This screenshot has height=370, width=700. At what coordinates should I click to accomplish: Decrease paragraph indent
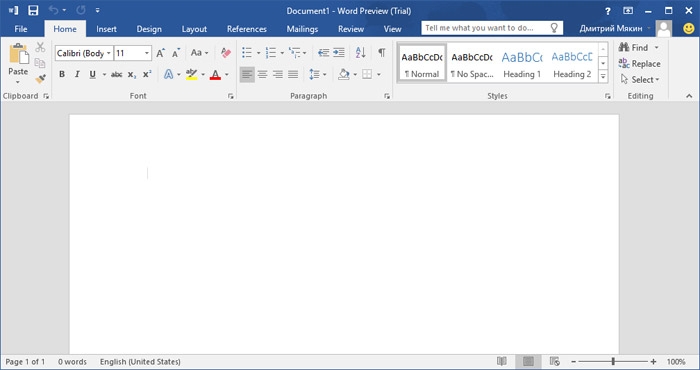(x=323, y=53)
